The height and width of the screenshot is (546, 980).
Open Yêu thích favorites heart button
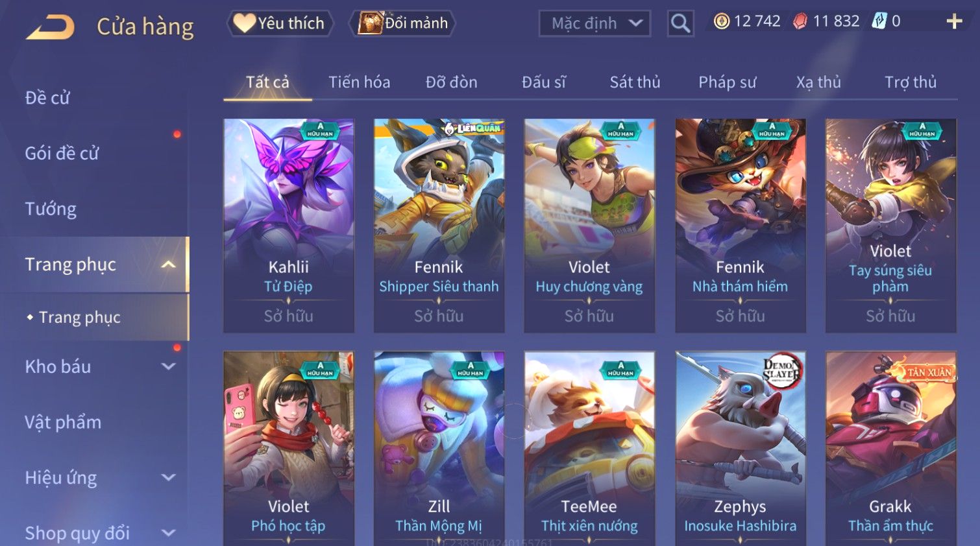[280, 23]
